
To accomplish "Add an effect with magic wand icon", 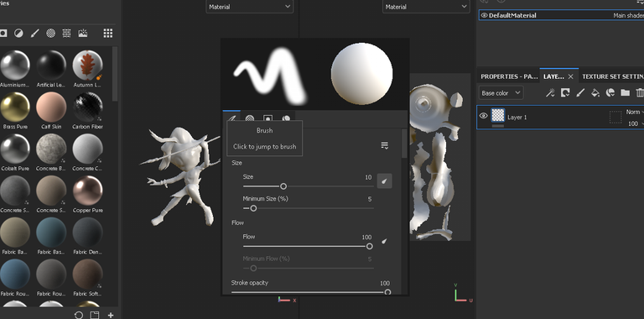I will tap(550, 93).
